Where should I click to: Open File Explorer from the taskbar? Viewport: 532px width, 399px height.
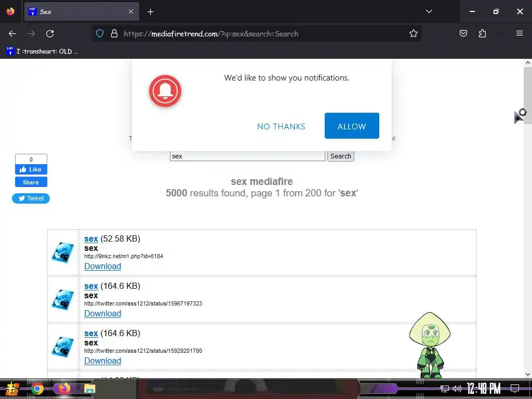pos(90,389)
